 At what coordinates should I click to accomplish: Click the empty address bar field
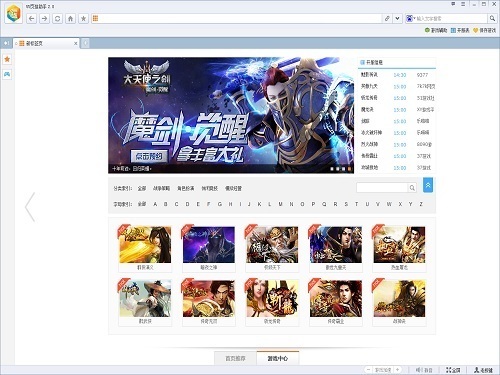tap(240, 18)
